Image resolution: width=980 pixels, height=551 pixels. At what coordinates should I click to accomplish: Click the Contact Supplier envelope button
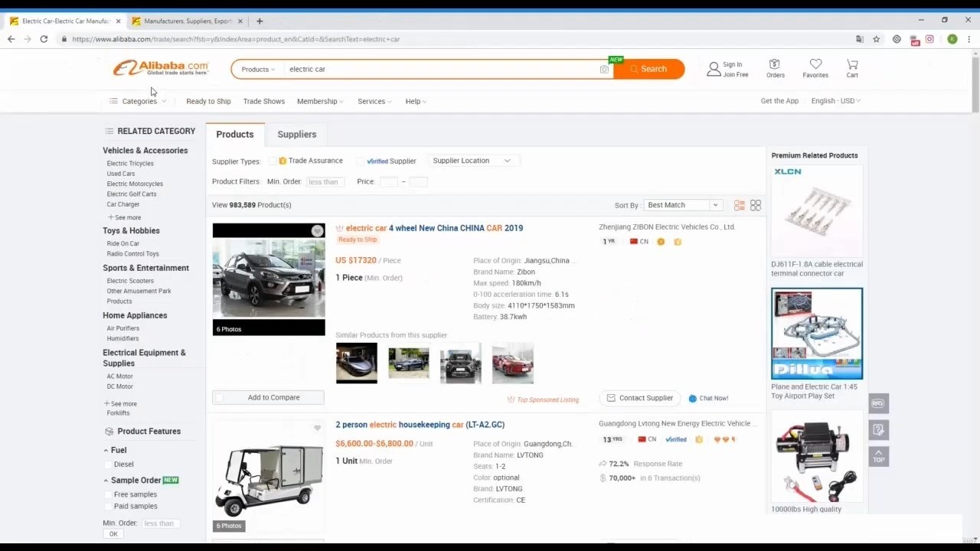tap(640, 398)
